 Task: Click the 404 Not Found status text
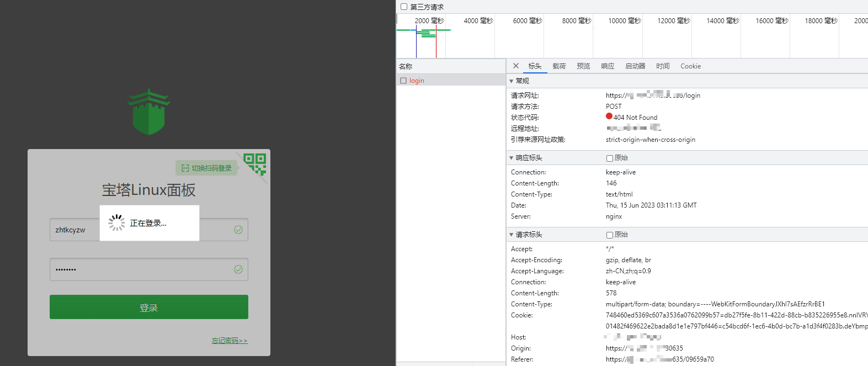[635, 118]
